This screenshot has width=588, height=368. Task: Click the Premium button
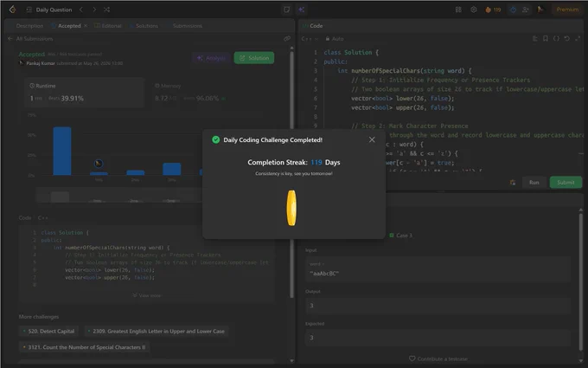pos(567,10)
